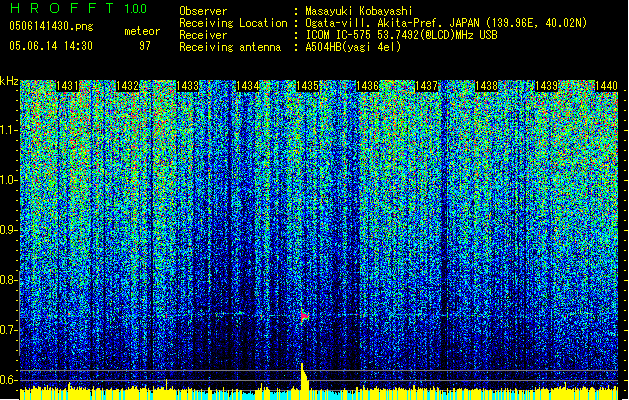Click the 1432 time marker
The width and height of the screenshot is (629, 400).
127,86
